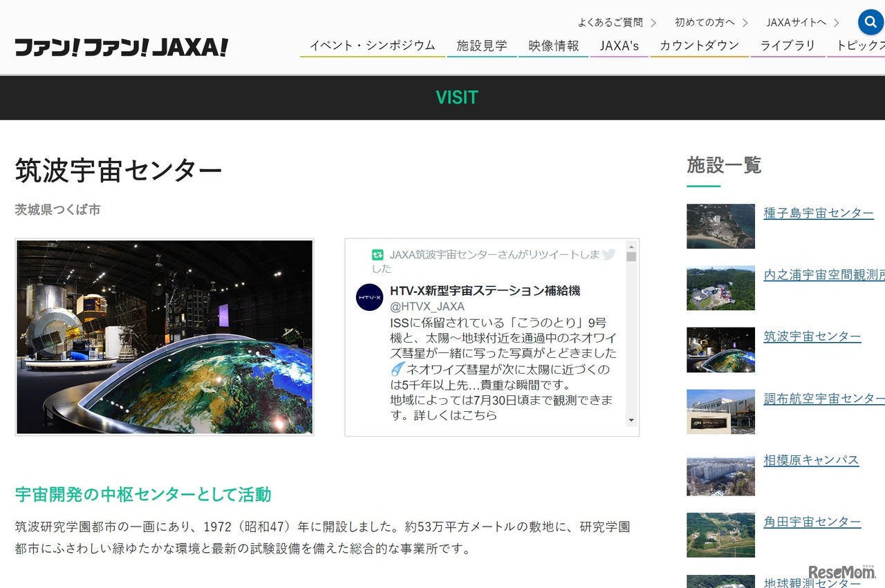Click the search magnifier icon
Viewport: 885px width, 588px height.
click(x=870, y=21)
